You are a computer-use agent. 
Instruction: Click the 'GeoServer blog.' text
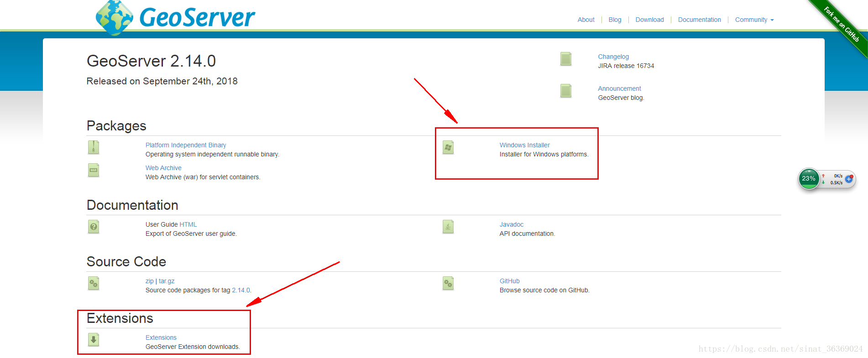[x=621, y=98]
